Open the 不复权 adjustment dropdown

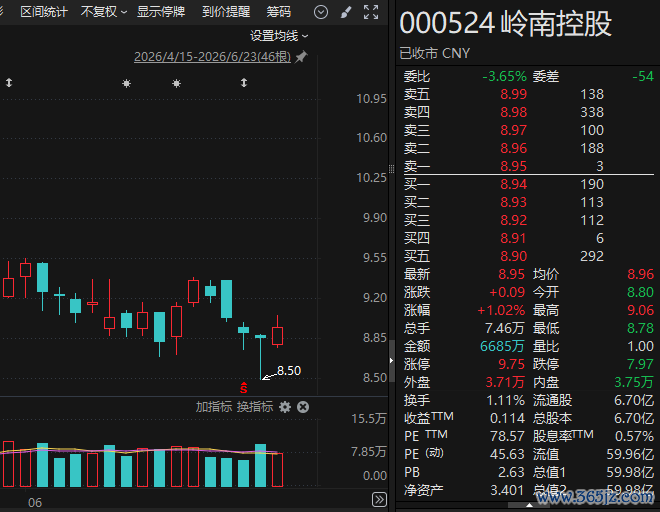(x=104, y=12)
